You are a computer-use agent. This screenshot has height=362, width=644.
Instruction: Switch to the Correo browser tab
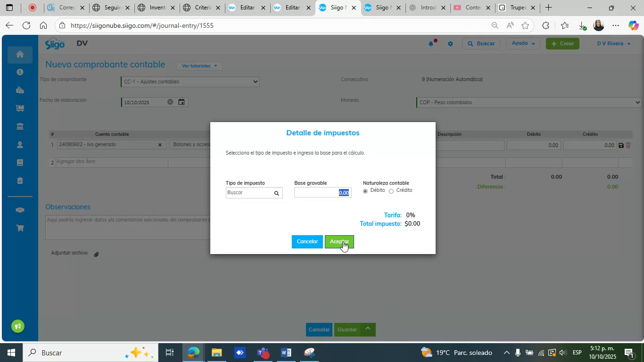click(66, 8)
